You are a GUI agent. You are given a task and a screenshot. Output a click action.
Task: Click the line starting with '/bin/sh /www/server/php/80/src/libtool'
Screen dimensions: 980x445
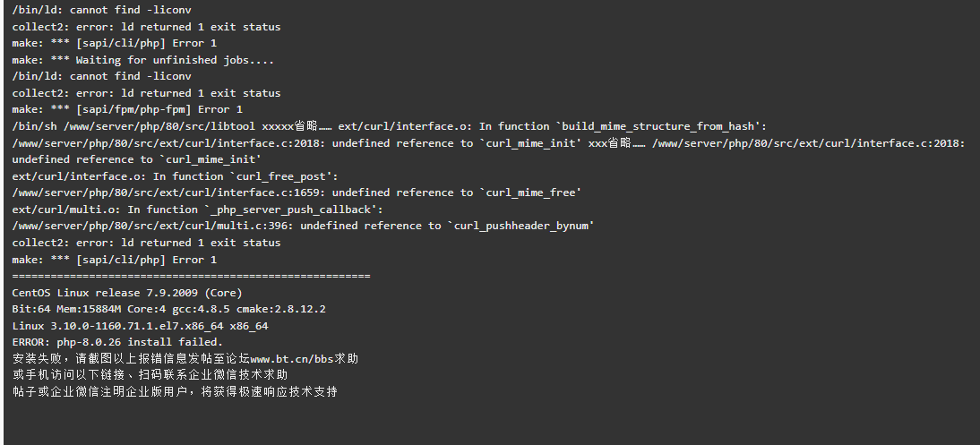click(x=390, y=126)
